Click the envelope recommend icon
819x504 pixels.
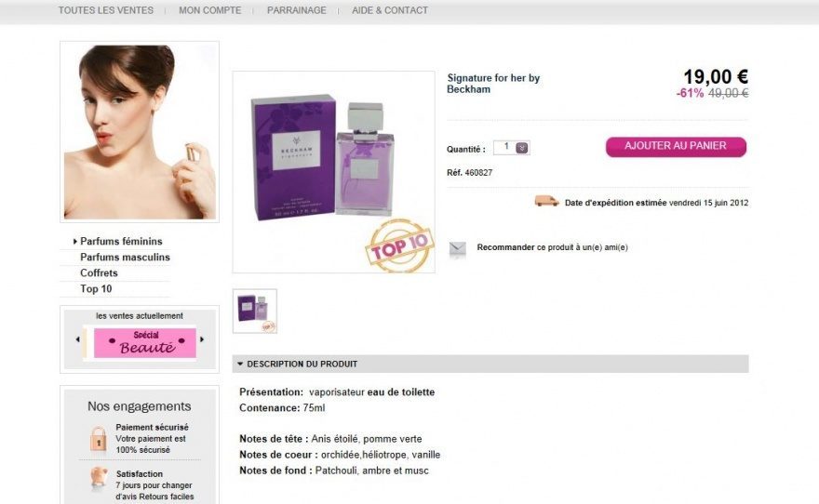[x=458, y=249]
